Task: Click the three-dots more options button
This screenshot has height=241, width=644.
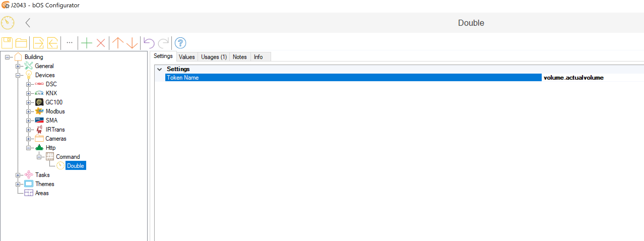Action: tap(70, 43)
